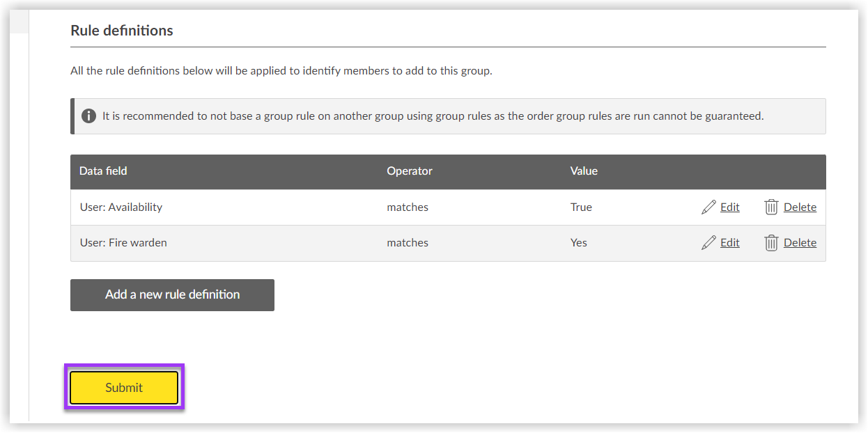Click the User: Availability table row
Image resolution: width=868 pixels, height=433 pixels.
click(x=279, y=207)
